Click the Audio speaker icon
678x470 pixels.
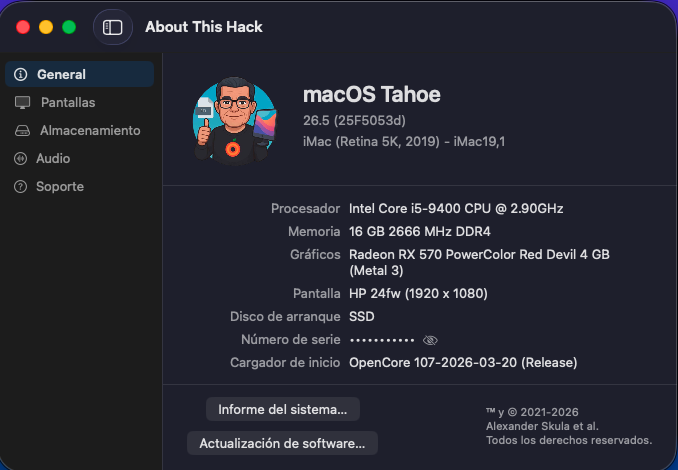20,159
